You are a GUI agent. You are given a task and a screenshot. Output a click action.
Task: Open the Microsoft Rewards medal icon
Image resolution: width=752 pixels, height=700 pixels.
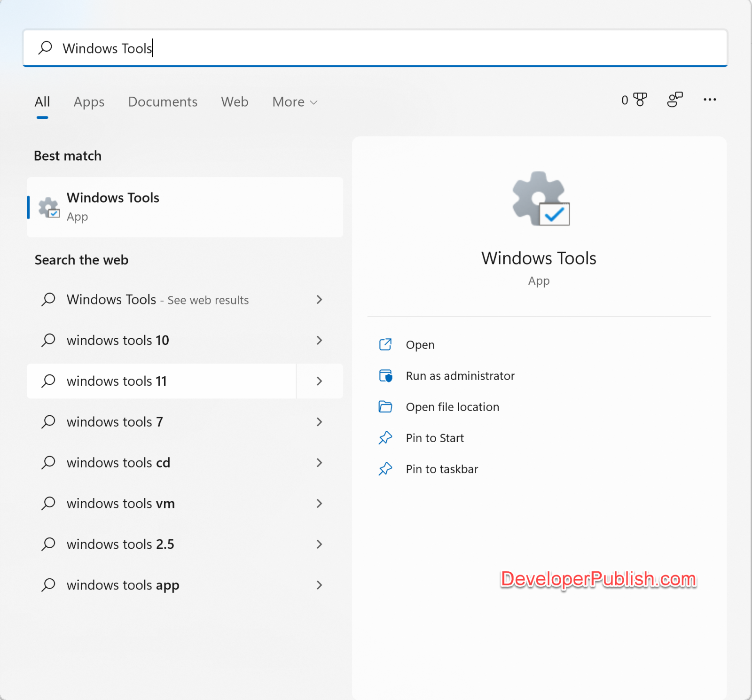coord(639,100)
